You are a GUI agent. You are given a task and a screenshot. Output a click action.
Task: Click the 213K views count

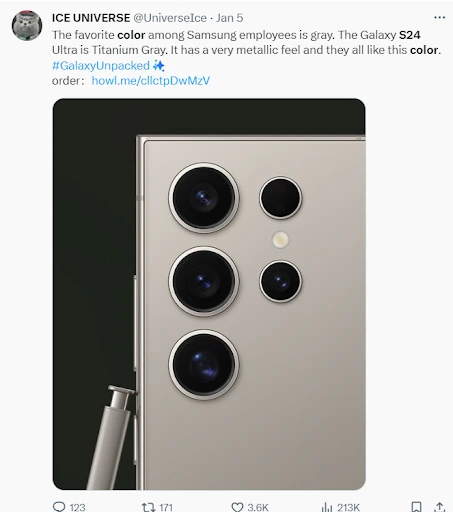point(348,508)
